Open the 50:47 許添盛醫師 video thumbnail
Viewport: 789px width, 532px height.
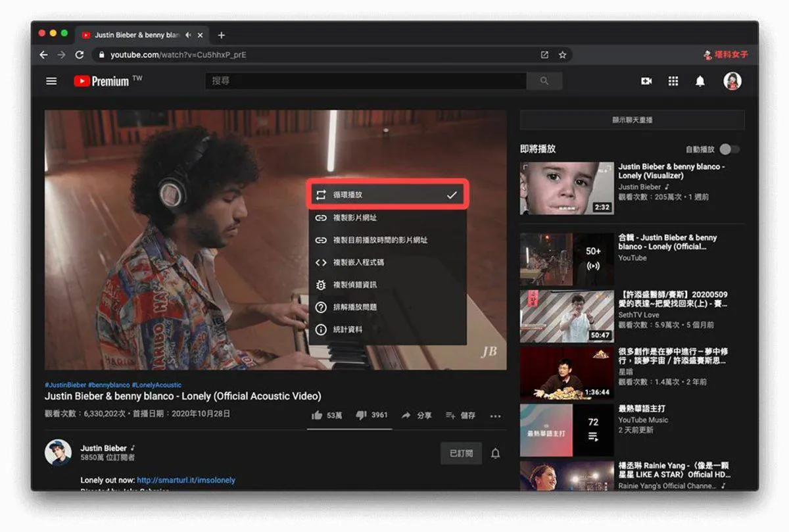tap(567, 316)
